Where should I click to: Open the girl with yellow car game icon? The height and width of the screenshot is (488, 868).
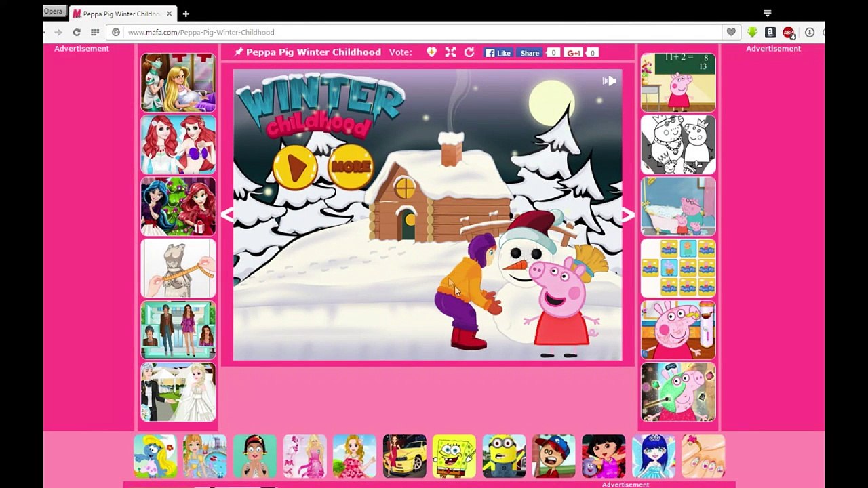coord(404,456)
